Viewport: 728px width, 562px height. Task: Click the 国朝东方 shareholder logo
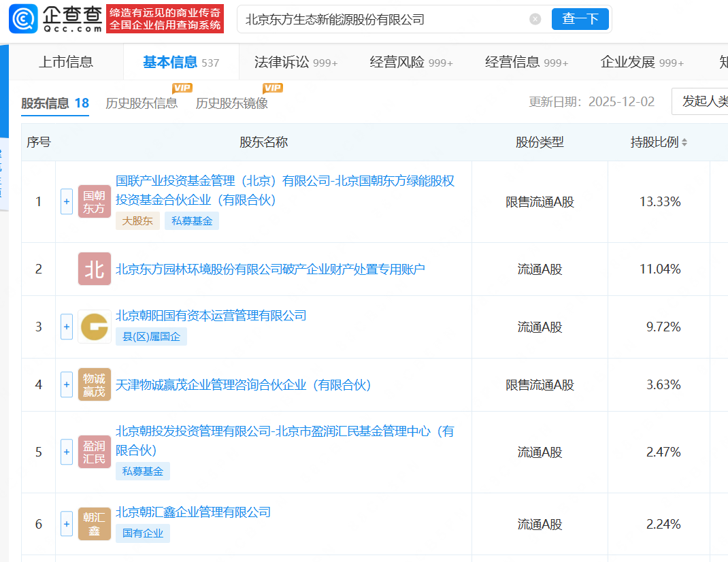94,201
